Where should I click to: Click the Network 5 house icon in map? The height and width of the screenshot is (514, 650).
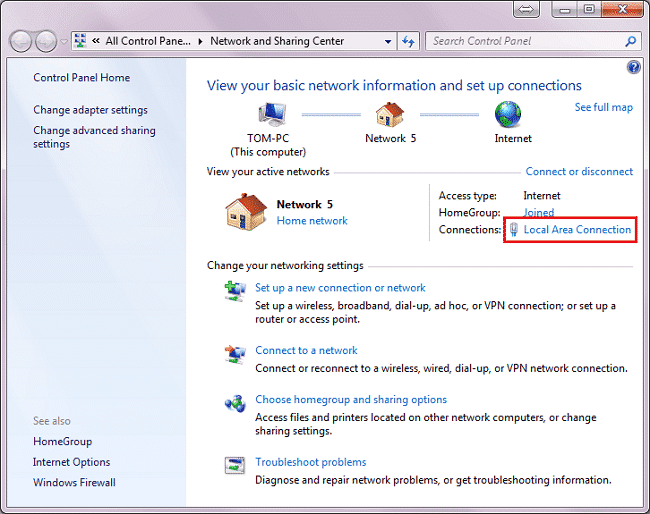386,113
